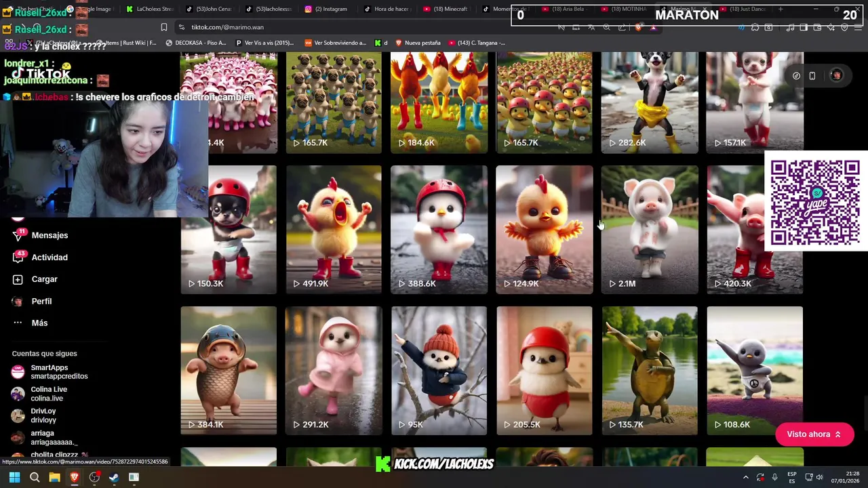Open the Ver Vis a vis (2015) bookmark
868x488 pixels.
pos(264,43)
